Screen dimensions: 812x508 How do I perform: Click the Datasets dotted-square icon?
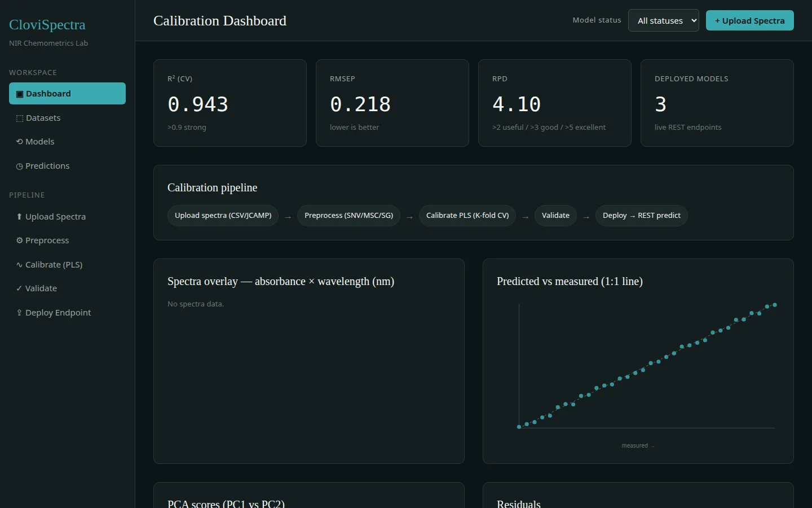(x=20, y=119)
